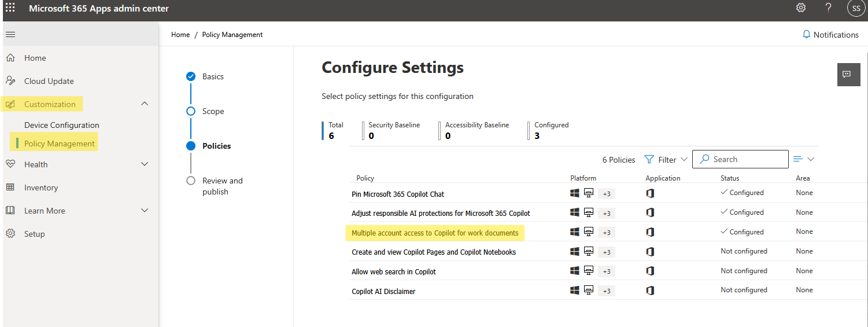Screen dimensions: 868x327
Task: Expand the Health navigation section
Action: [145, 164]
